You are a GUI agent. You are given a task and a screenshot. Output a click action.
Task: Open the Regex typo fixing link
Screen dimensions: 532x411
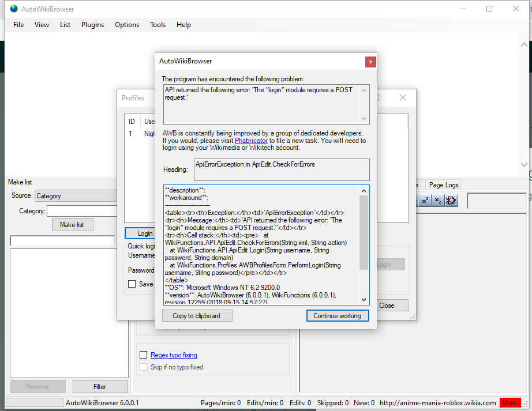pyautogui.click(x=174, y=355)
